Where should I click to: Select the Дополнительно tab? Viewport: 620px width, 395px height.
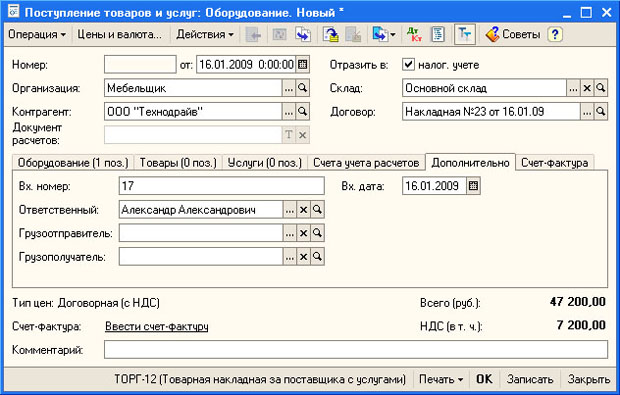point(470,163)
